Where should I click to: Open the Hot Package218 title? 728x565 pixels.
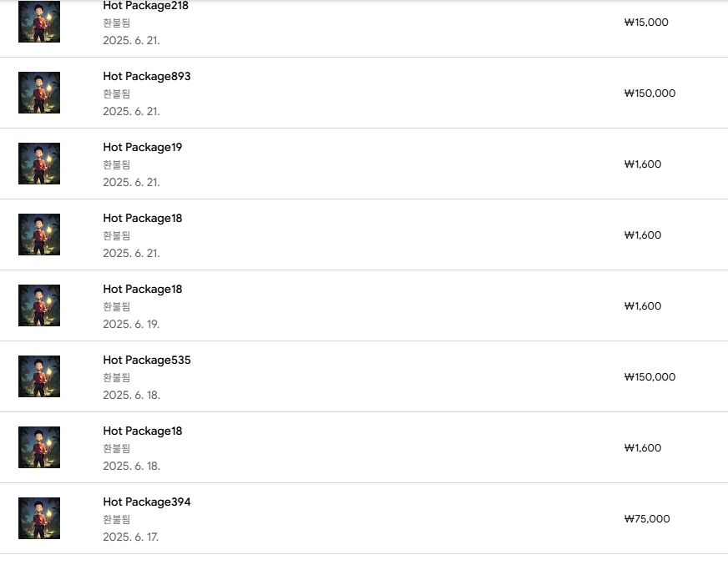click(145, 6)
